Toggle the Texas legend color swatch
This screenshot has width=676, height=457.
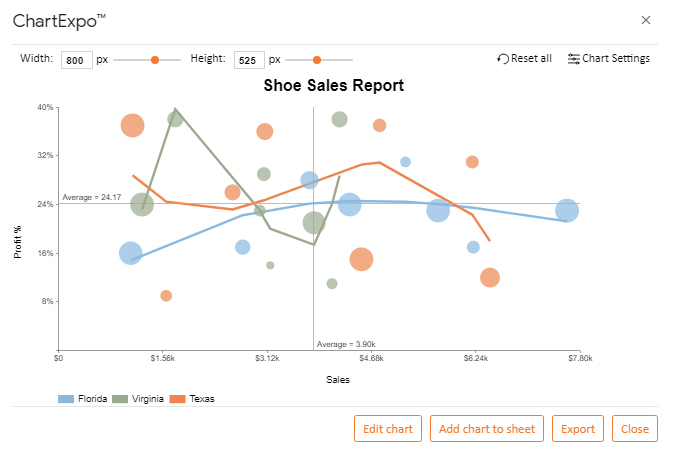[177, 399]
